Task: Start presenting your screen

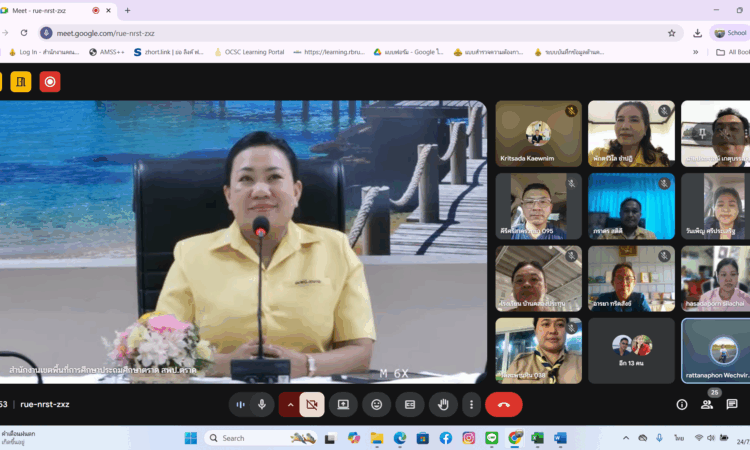Action: click(x=343, y=405)
